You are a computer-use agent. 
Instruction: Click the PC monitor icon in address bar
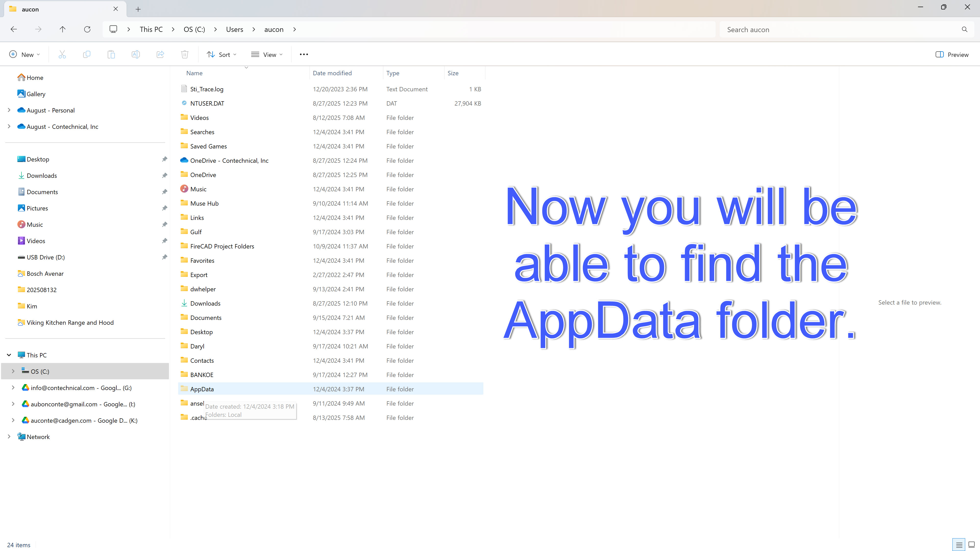click(113, 29)
